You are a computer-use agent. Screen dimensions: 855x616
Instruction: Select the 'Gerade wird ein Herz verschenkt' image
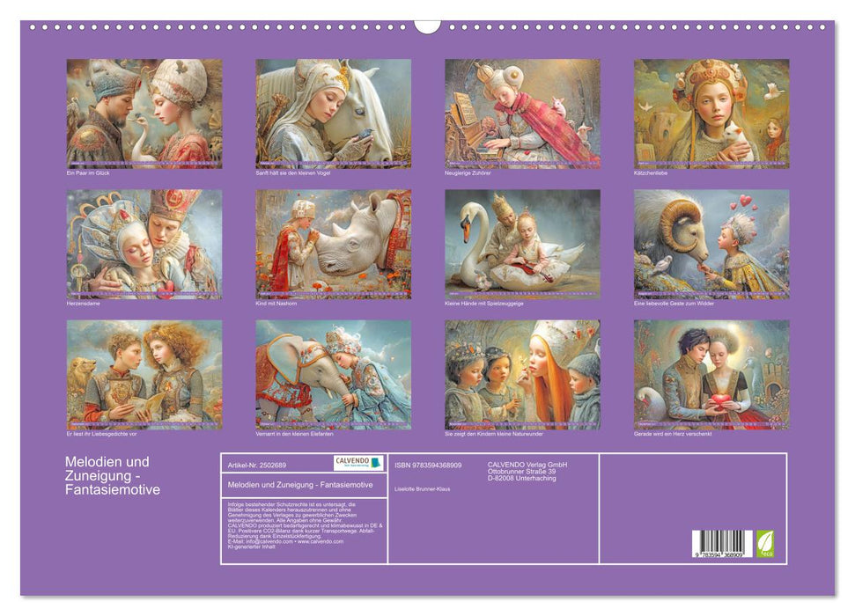tap(711, 375)
